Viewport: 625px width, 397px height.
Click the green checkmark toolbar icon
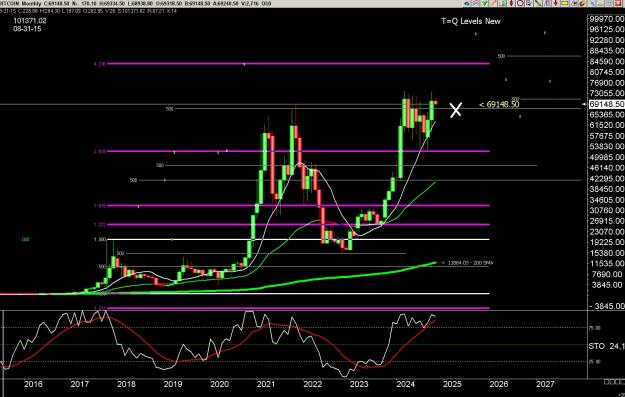coord(484,3)
